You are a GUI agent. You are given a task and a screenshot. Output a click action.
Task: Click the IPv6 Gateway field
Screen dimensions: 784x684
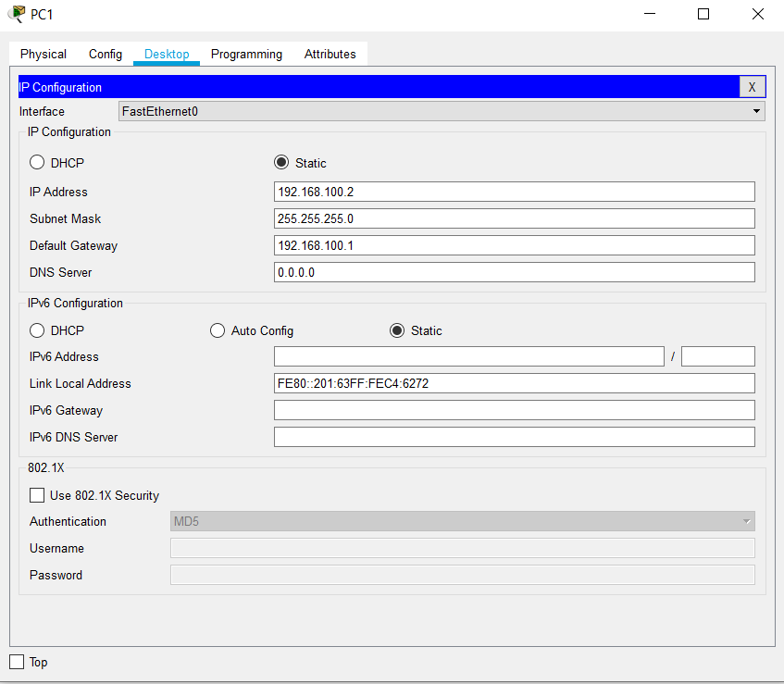pos(515,410)
